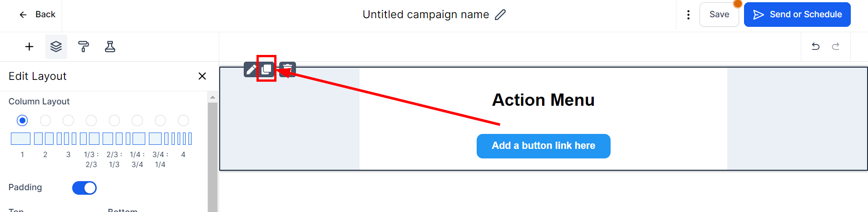Choose the 1/3 : 2/3 column layout
Image resolution: width=868 pixels, height=212 pixels.
(91, 120)
